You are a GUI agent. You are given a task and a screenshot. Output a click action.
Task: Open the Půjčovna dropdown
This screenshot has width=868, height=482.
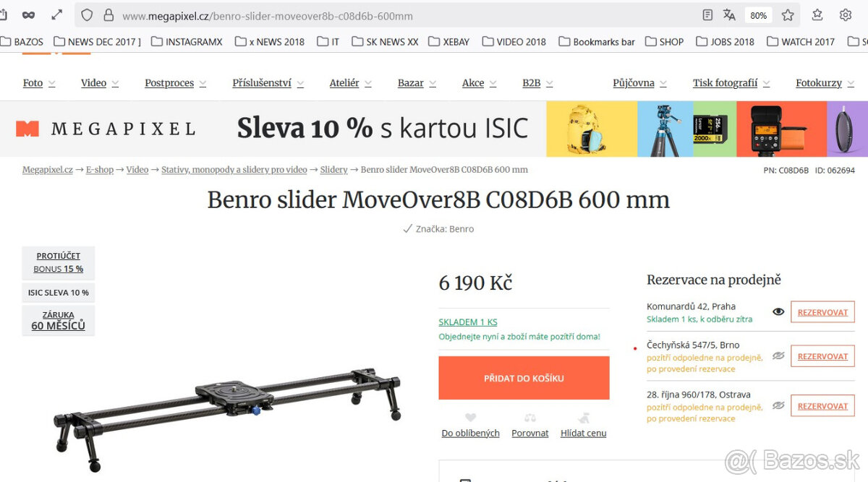coord(640,83)
